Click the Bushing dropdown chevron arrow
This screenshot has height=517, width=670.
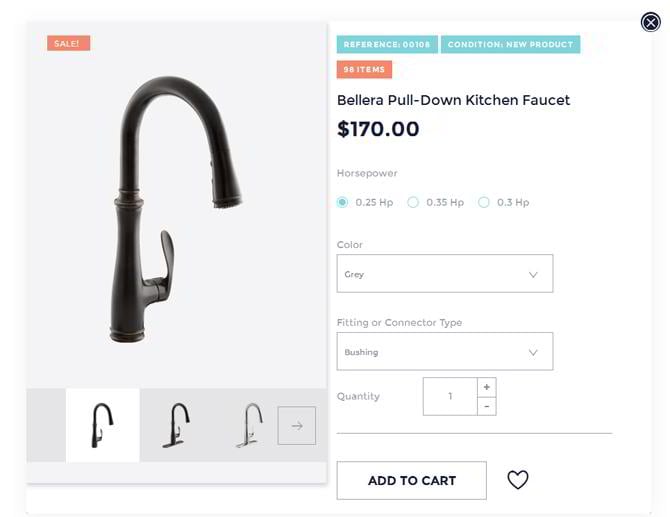(533, 352)
